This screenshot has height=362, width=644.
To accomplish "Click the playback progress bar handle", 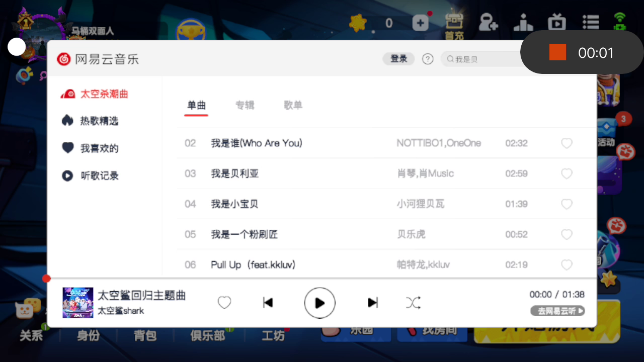I will [47, 279].
